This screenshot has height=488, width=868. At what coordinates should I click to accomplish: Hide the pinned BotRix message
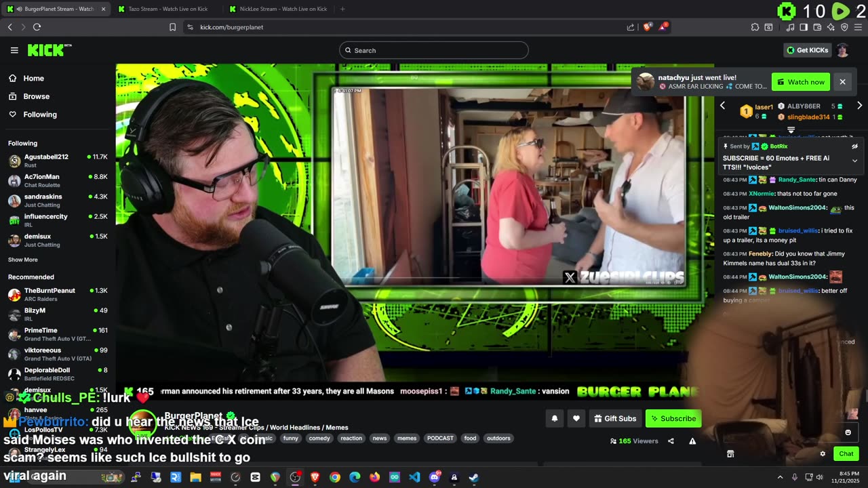pos(854,146)
